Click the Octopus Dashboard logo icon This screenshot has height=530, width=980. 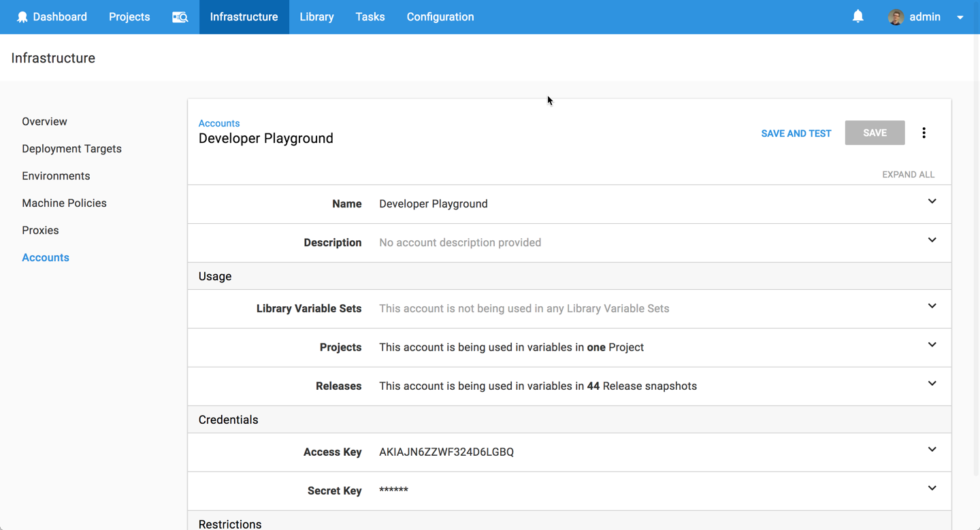pyautogui.click(x=22, y=17)
